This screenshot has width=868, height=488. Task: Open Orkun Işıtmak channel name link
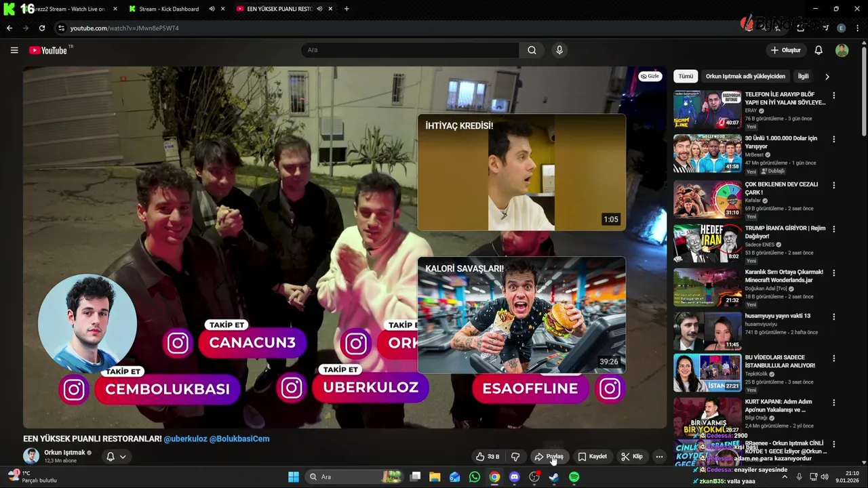pos(64,452)
